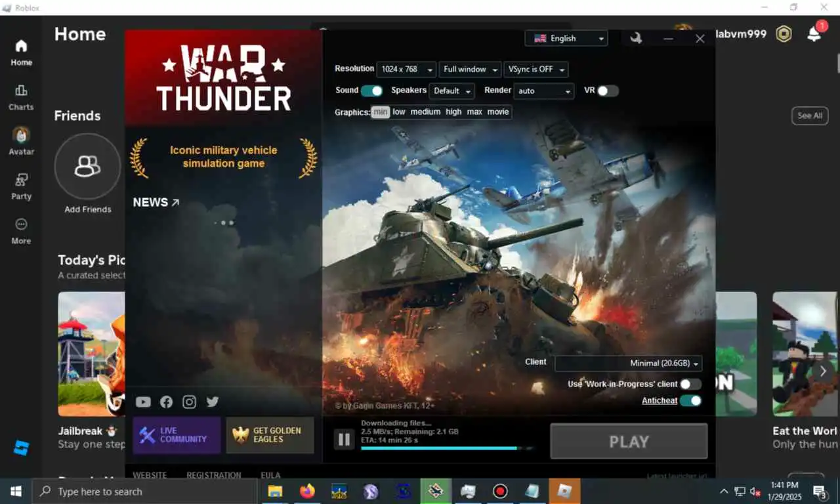The width and height of the screenshot is (840, 504).
Task: Open the REGISTRATION link
Action: click(214, 475)
